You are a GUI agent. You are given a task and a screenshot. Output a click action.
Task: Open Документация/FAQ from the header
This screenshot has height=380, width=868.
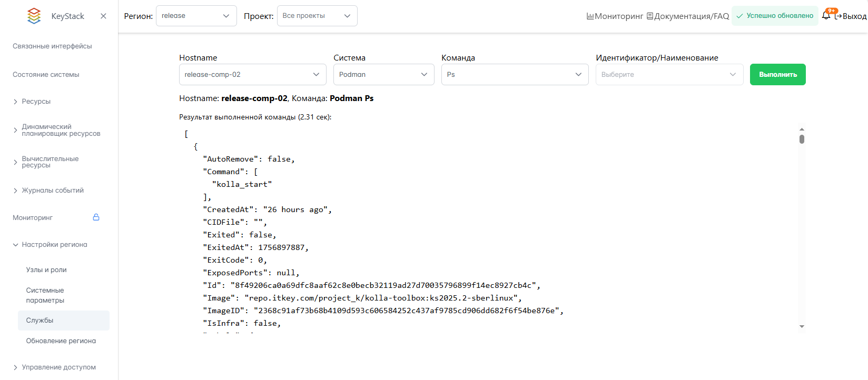687,16
